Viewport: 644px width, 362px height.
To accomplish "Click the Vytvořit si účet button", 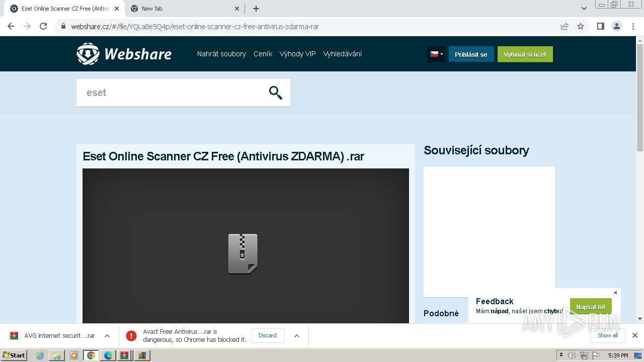I will pyautogui.click(x=525, y=54).
